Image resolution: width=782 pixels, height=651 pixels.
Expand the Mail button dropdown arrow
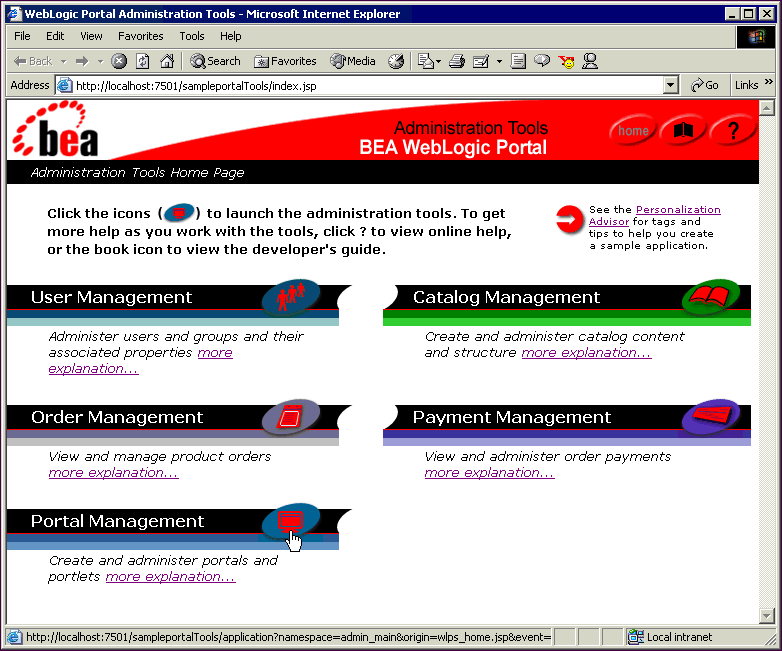tap(438, 61)
